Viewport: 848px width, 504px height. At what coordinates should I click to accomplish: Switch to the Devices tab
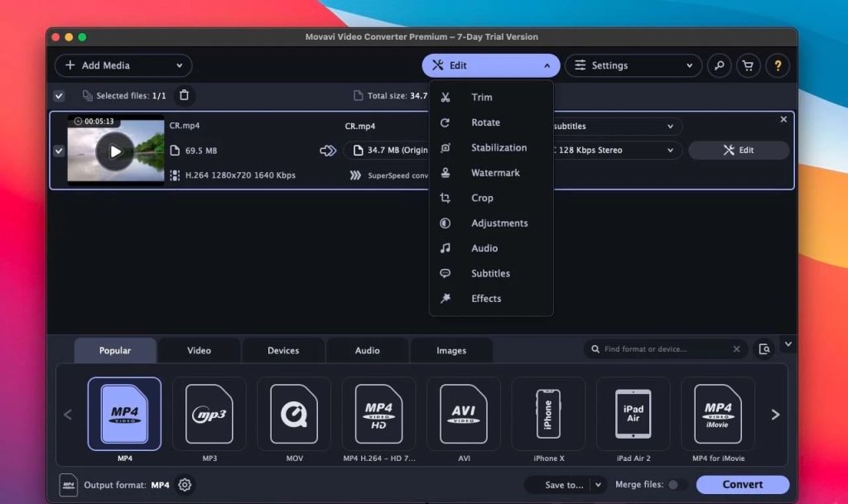tap(283, 350)
